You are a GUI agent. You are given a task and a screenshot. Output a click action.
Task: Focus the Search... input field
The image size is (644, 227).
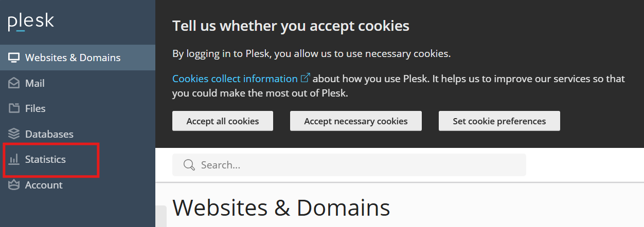pyautogui.click(x=349, y=165)
